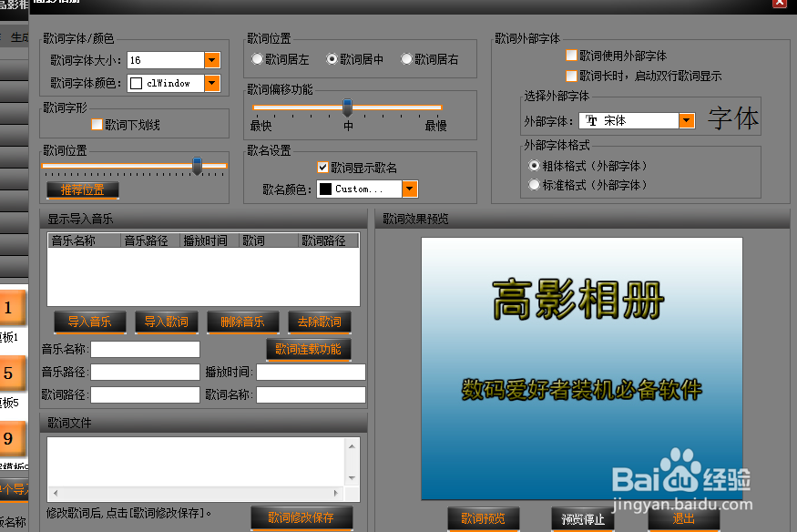Click the 去除歌词 button

tap(319, 322)
